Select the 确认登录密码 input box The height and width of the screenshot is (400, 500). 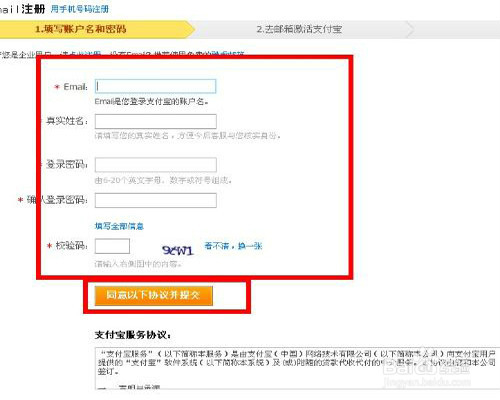point(156,200)
